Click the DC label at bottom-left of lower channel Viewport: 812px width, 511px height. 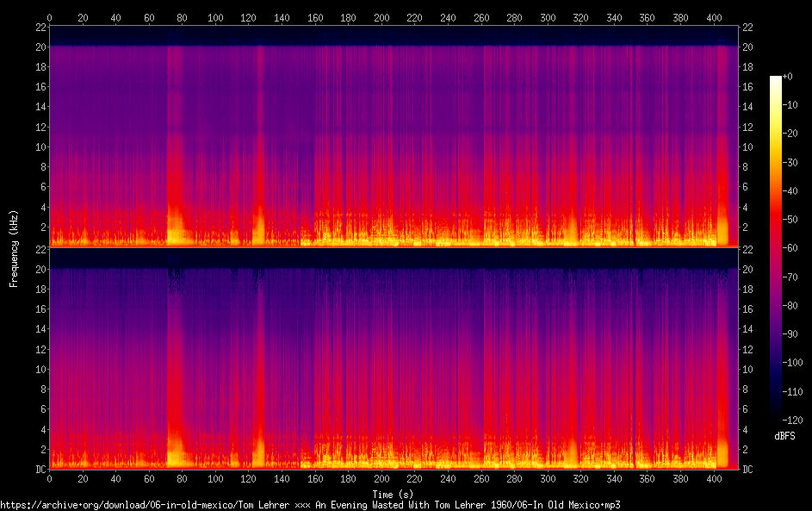pos(39,470)
